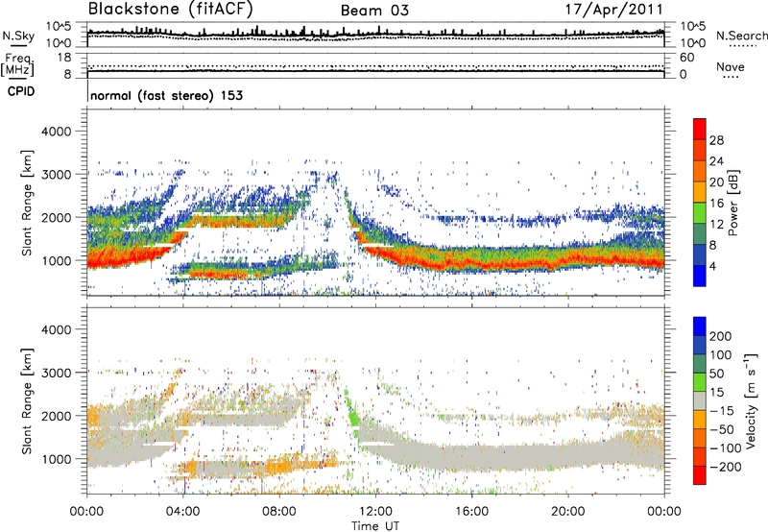Select the "Power [dB]" colorbar title
768x532 pixels.
click(733, 203)
